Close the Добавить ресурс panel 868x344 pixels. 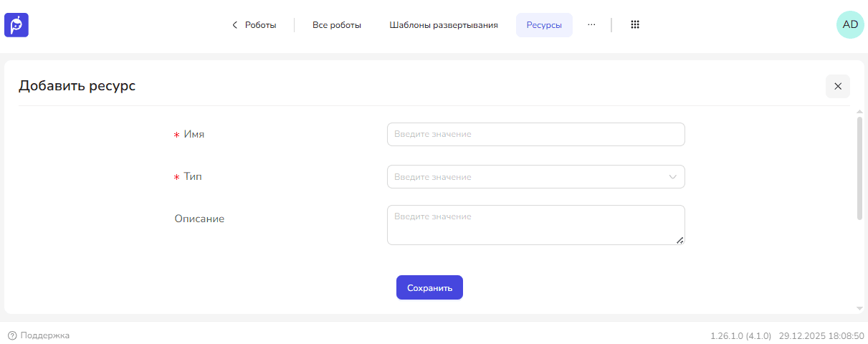click(837, 86)
